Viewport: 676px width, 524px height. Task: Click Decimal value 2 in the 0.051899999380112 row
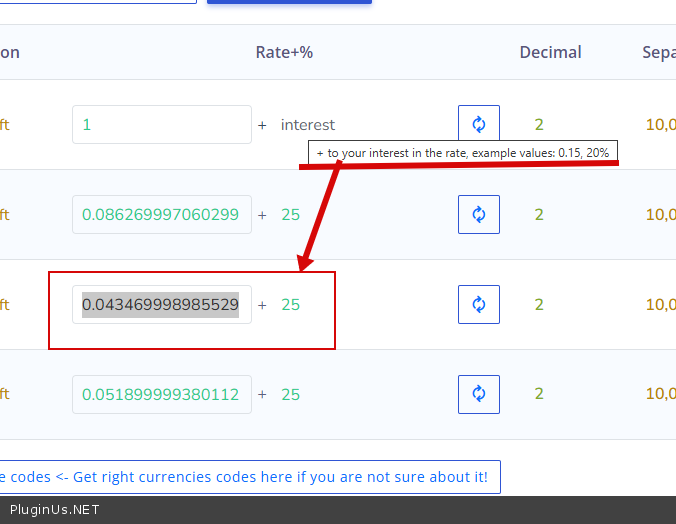click(539, 395)
